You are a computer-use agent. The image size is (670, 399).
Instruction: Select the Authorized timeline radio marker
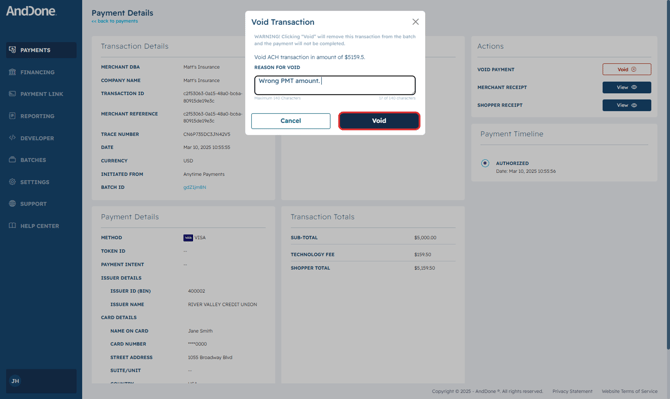485,163
